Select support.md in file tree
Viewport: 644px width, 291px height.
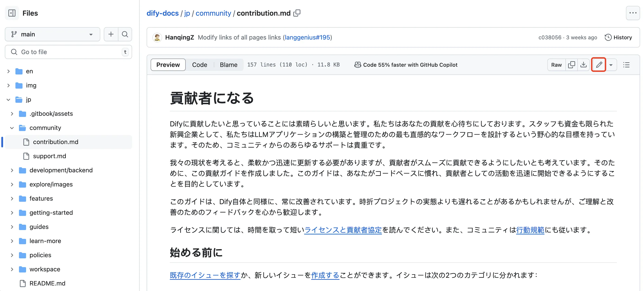coord(49,156)
